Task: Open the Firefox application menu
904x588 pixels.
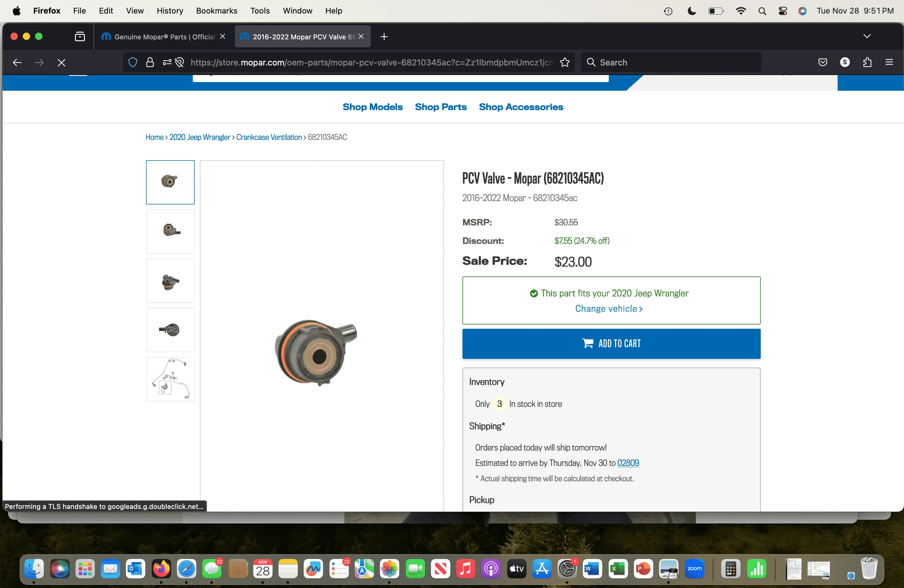Action: [x=47, y=11]
